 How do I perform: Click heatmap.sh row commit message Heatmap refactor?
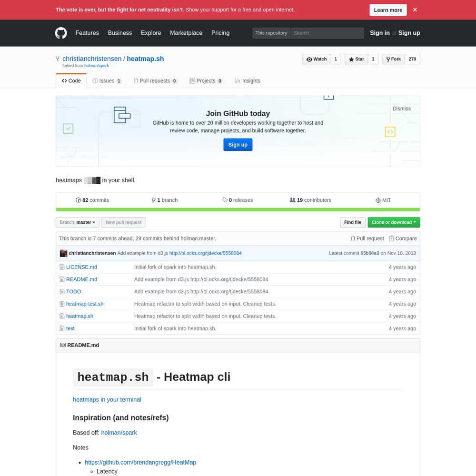pos(205,316)
